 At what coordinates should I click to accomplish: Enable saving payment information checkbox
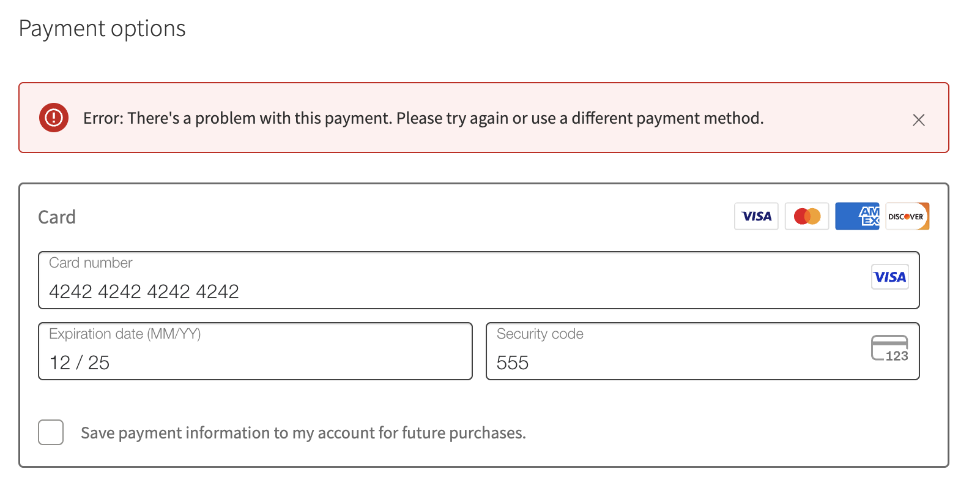[x=51, y=432]
